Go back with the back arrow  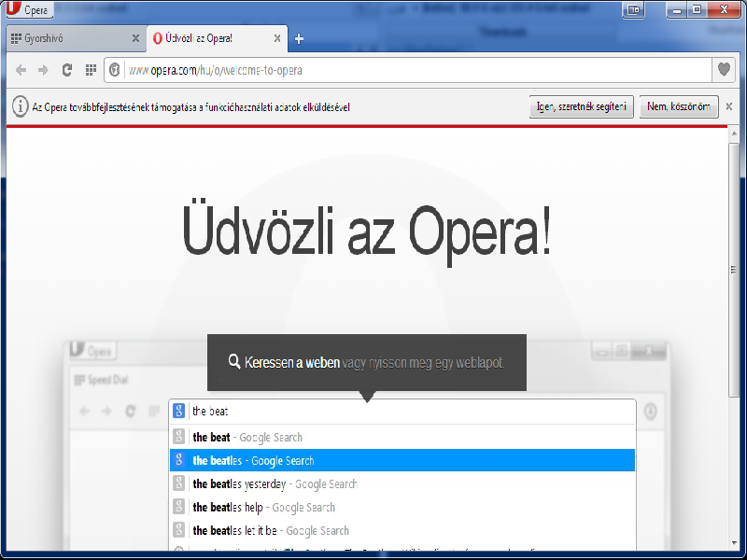(x=21, y=70)
